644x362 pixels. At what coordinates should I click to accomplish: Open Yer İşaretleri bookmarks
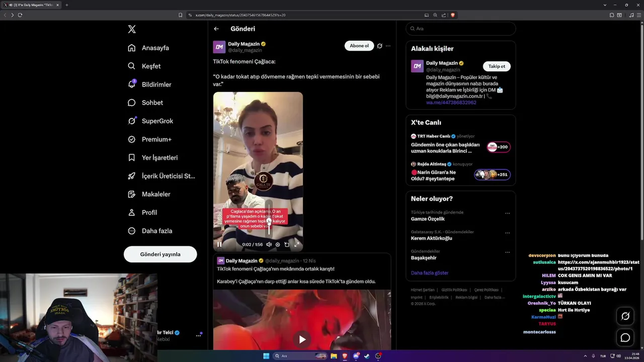(x=153, y=157)
